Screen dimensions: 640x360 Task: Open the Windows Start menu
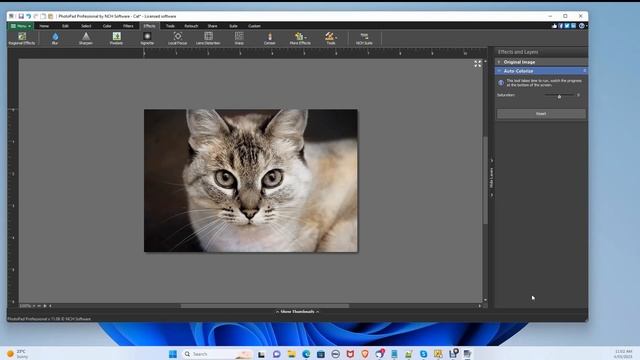173,354
